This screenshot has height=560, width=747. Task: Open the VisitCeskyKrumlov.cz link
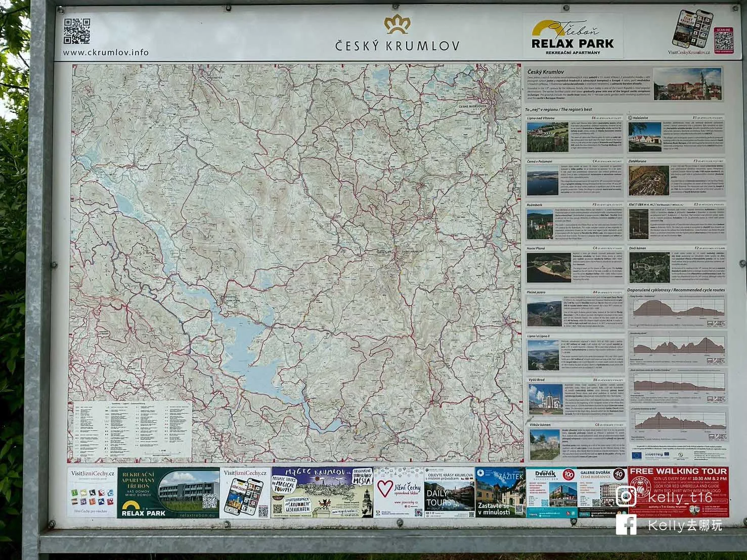(x=688, y=52)
